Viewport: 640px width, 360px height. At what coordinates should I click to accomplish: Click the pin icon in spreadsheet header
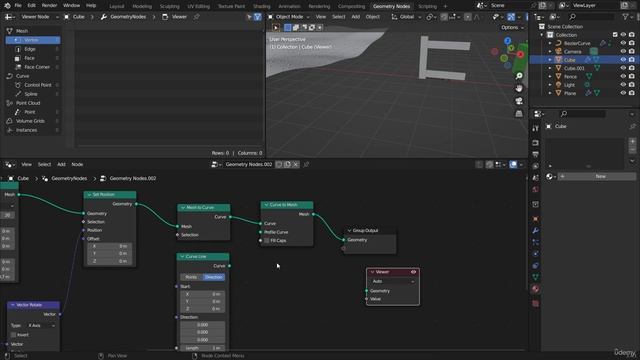click(197, 17)
